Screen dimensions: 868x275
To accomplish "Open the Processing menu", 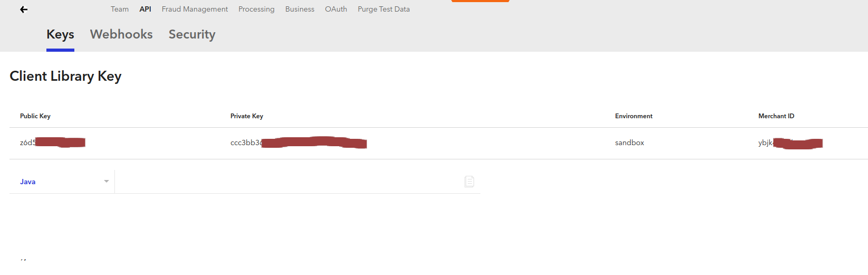I will click(x=256, y=9).
